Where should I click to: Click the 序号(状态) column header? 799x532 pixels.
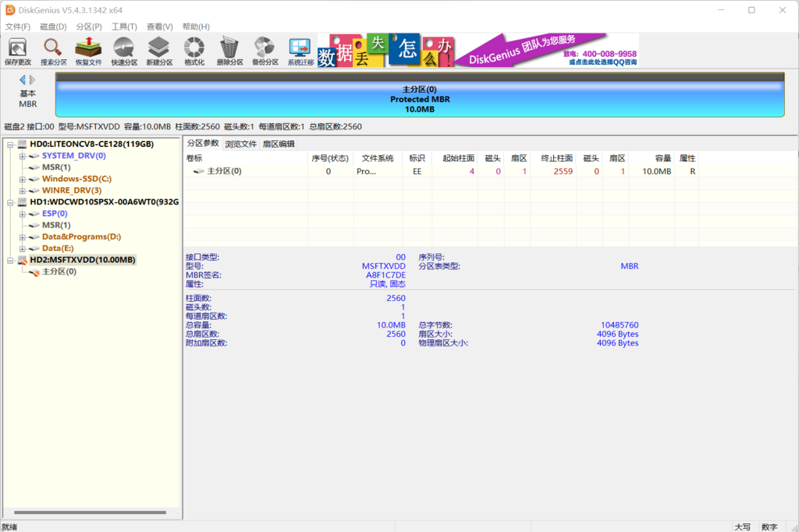point(330,158)
